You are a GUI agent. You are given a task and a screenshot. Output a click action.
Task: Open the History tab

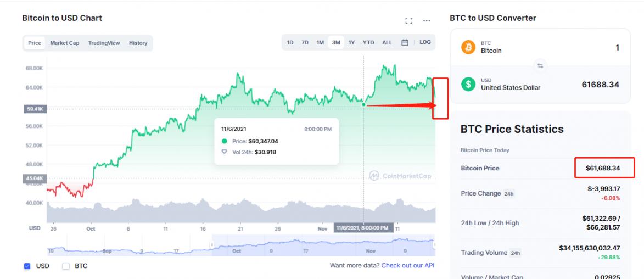tap(138, 43)
